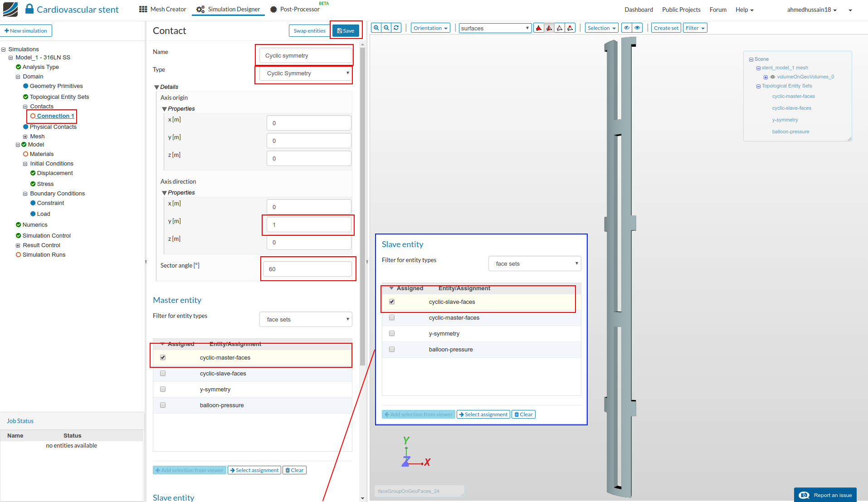The image size is (868, 502).
Task: Open the Simulation Designer tab
Action: pyautogui.click(x=228, y=9)
